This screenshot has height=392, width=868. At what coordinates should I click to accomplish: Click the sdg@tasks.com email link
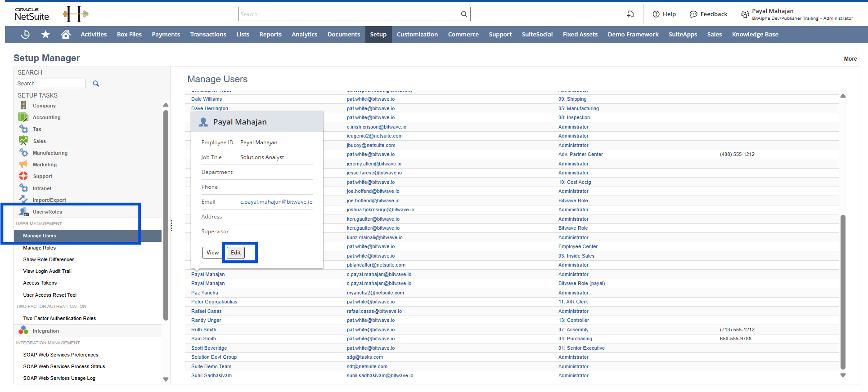click(365, 357)
